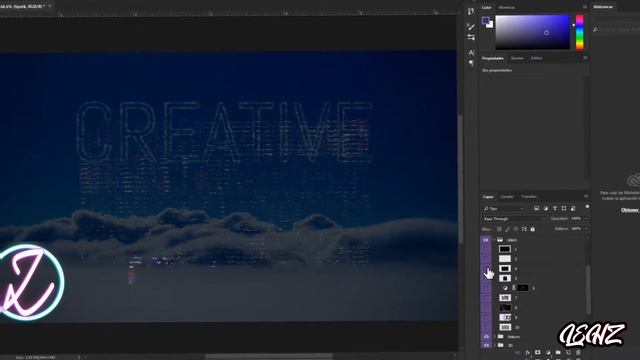This screenshot has height=360, width=640.
Task: Filter layers by smart objects icon
Action: [573, 209]
